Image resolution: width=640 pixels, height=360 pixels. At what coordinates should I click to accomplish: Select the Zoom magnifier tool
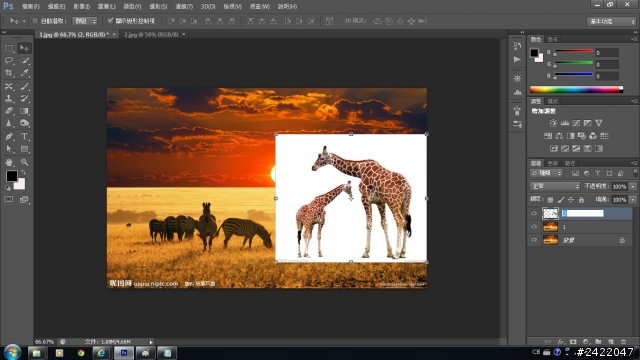click(x=24, y=162)
